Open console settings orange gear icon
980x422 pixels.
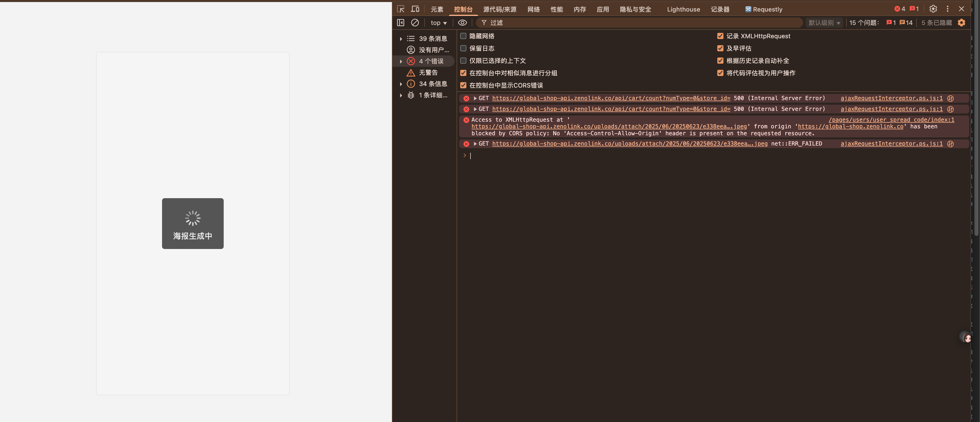pos(961,23)
